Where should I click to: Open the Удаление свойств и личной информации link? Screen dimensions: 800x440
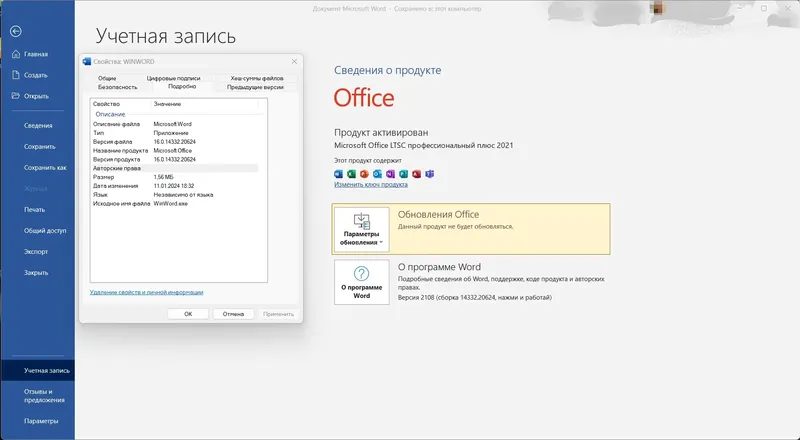146,292
